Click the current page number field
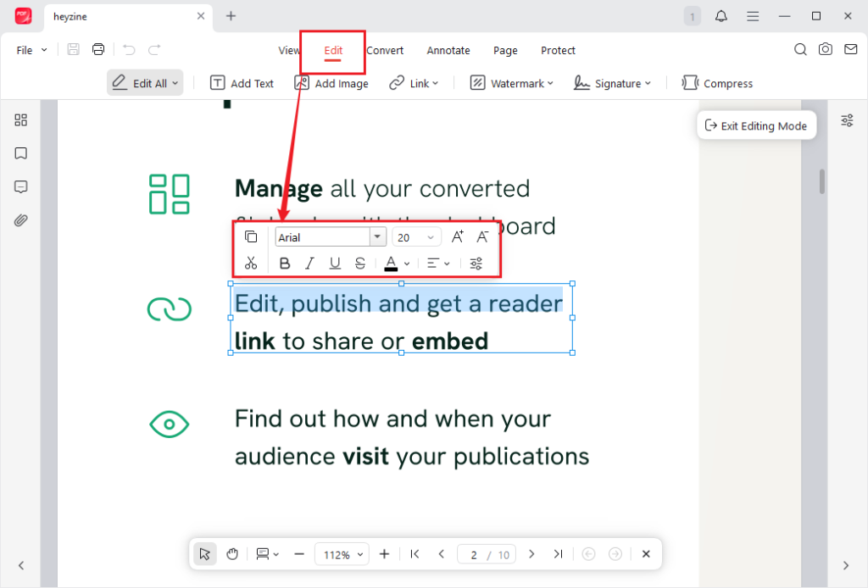The image size is (868, 588). [473, 555]
